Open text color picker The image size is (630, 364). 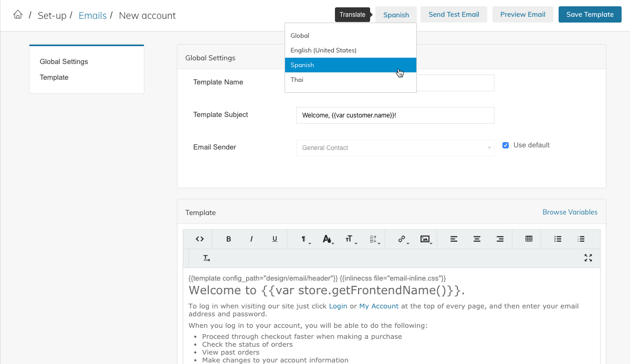pyautogui.click(x=328, y=239)
